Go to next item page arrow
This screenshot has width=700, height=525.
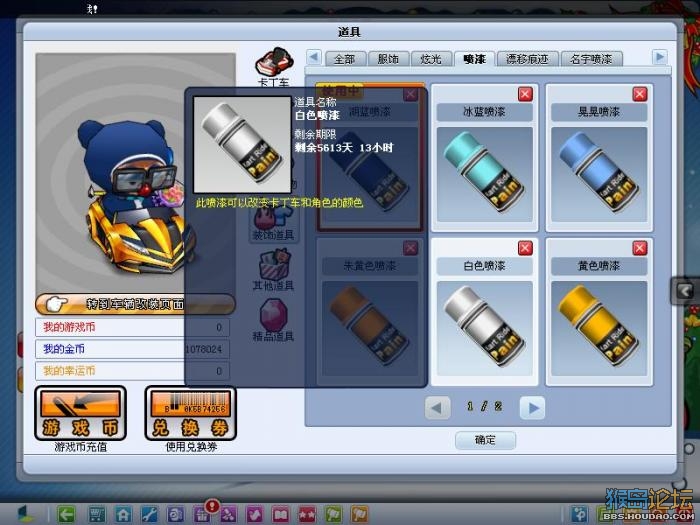(x=533, y=407)
